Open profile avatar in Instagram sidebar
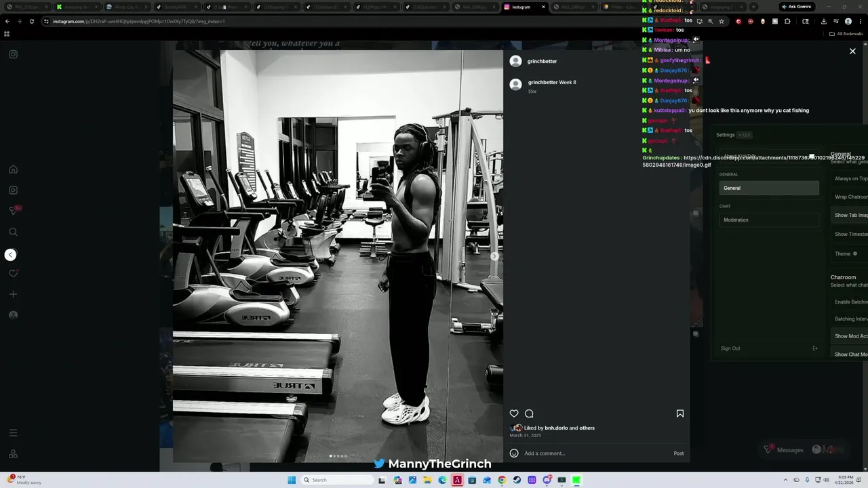868x488 pixels. coord(13,315)
